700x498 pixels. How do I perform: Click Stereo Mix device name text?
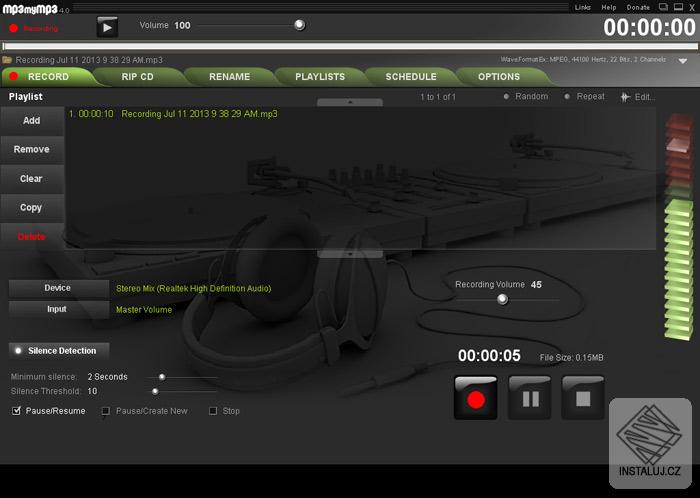click(x=193, y=289)
